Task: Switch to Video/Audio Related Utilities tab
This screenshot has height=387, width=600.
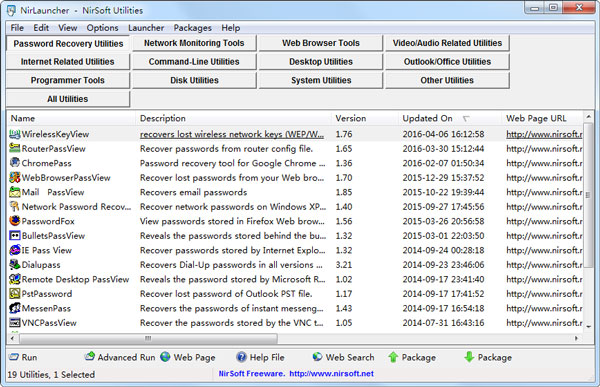Action: [447, 43]
